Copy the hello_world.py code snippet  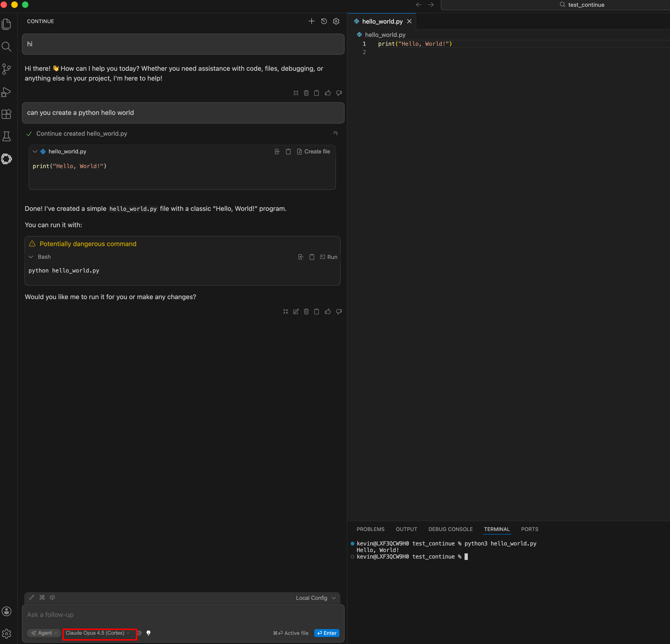(288, 152)
